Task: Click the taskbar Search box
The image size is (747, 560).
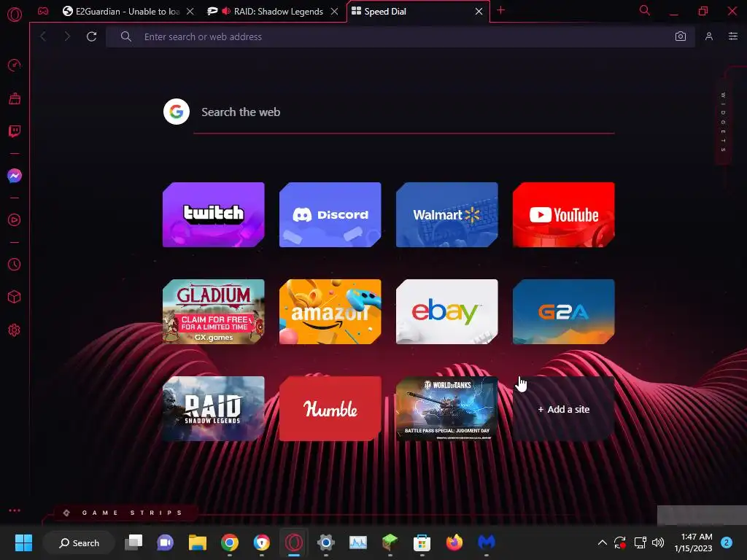Action: 79,542
